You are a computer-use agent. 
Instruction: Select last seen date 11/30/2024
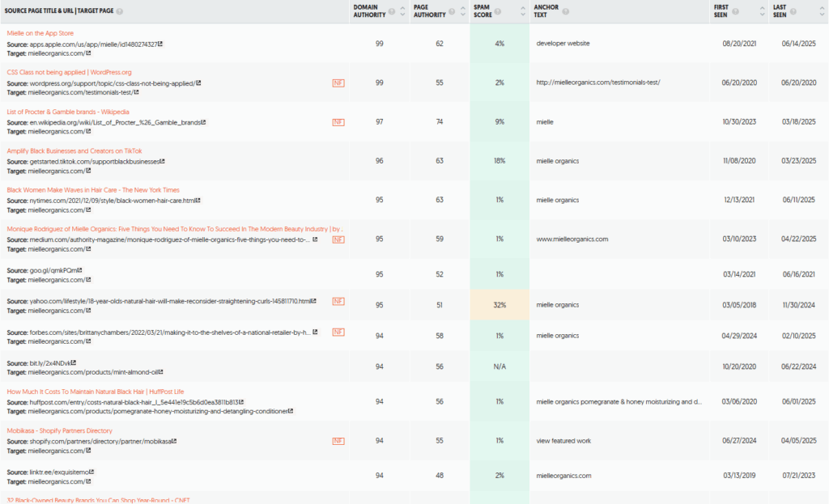[x=799, y=305]
